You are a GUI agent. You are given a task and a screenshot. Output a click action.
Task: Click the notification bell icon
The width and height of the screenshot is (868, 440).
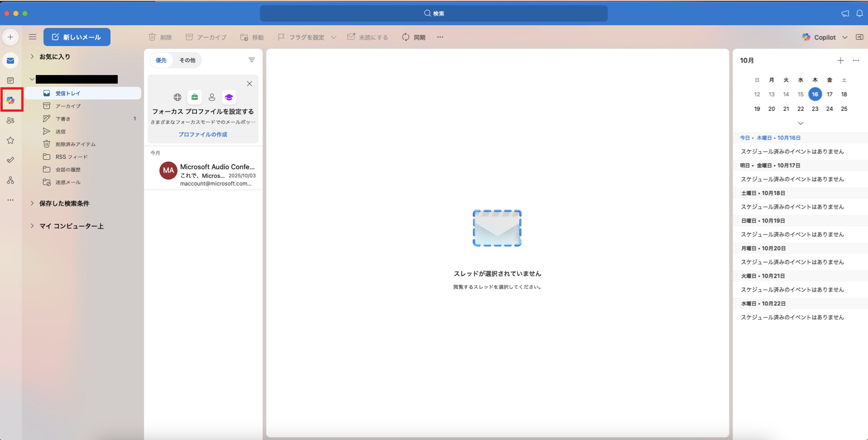[859, 14]
